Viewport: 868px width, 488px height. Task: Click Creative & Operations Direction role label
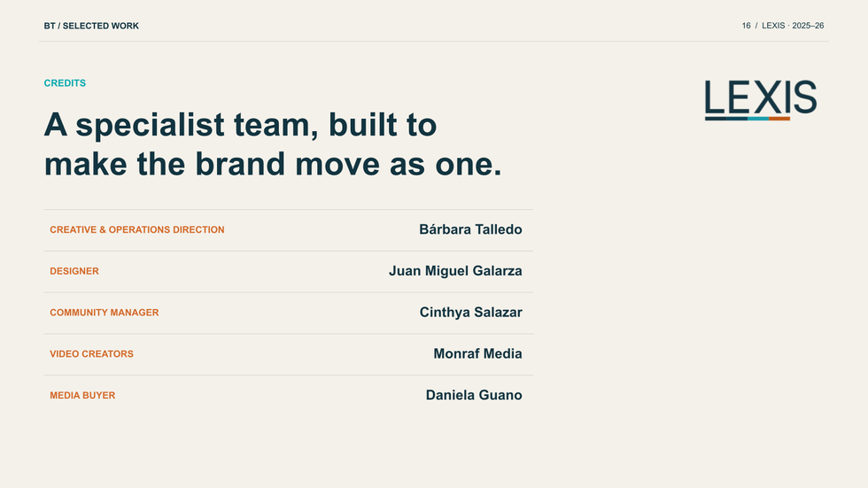[x=137, y=229]
